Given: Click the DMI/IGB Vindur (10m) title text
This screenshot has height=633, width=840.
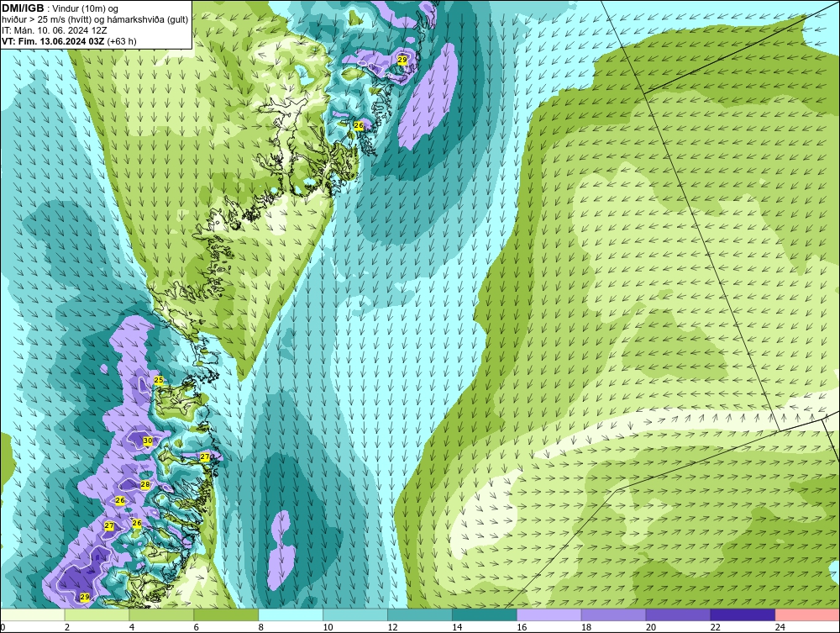Looking at the screenshot, I should [60, 8].
